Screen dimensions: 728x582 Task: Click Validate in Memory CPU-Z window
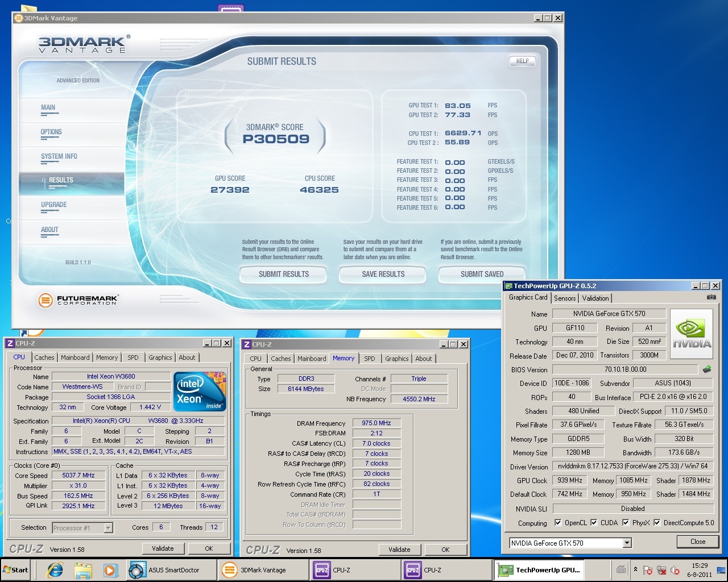click(399, 550)
